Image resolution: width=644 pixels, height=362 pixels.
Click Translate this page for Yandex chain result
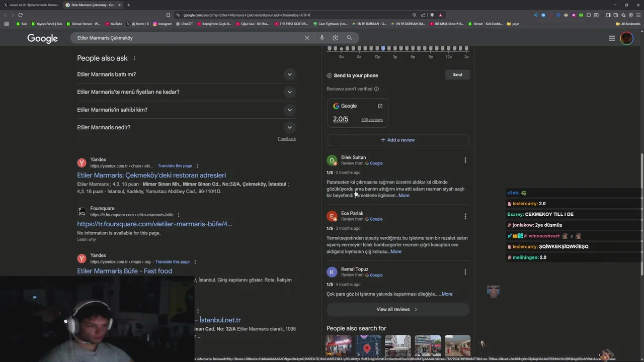[x=175, y=166]
